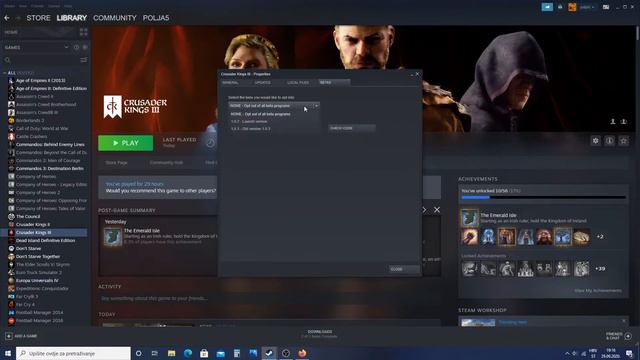640x360 pixels.
Task: Choose NONE - Opt out of all beta programs
Action: tap(260, 114)
